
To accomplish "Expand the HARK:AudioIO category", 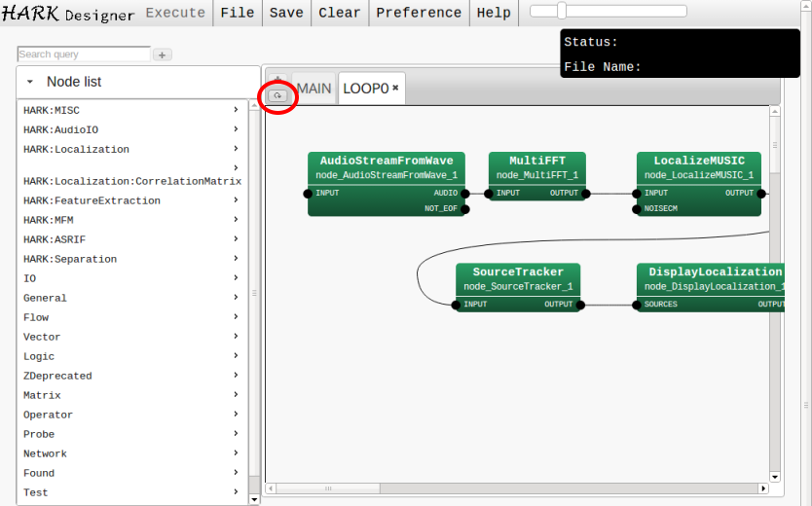I will point(236,129).
